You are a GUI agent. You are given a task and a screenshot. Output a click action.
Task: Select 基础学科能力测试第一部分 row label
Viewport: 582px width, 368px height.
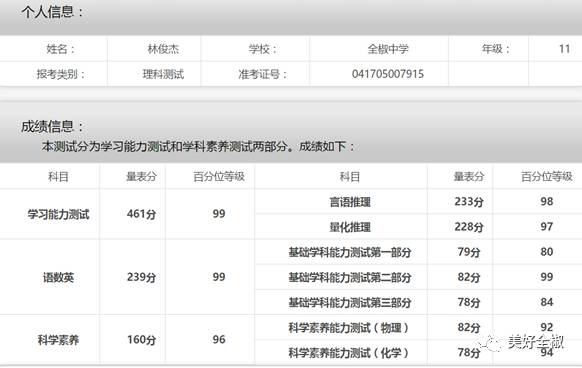pyautogui.click(x=350, y=253)
